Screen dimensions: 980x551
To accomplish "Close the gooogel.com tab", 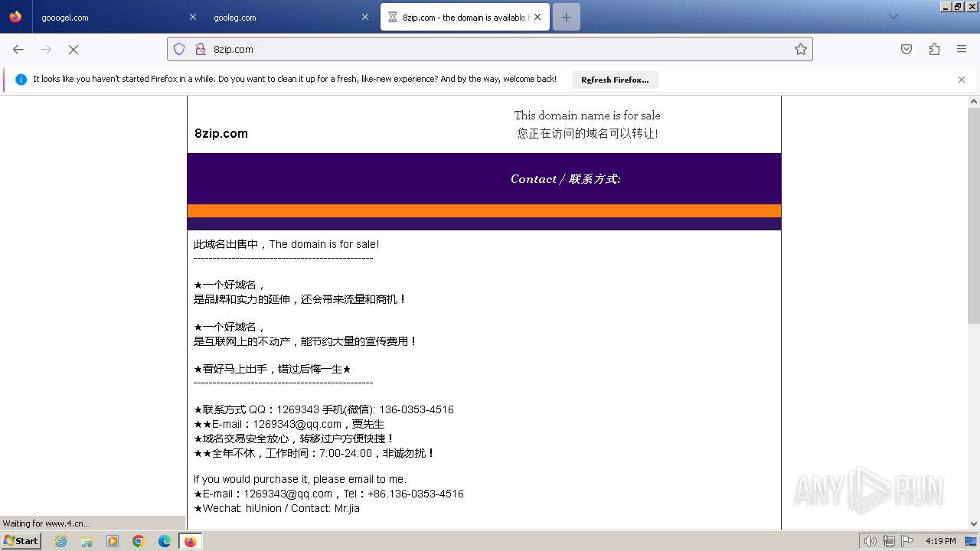I will 192,17.
